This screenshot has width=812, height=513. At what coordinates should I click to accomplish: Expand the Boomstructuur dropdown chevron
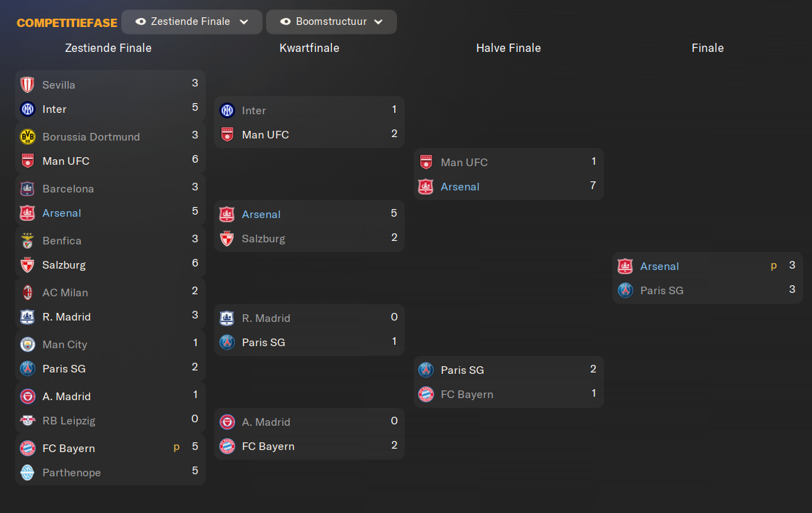[378, 21]
